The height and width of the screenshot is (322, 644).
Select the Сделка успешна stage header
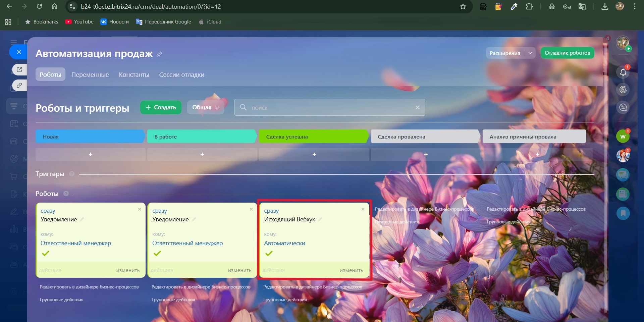tap(313, 137)
